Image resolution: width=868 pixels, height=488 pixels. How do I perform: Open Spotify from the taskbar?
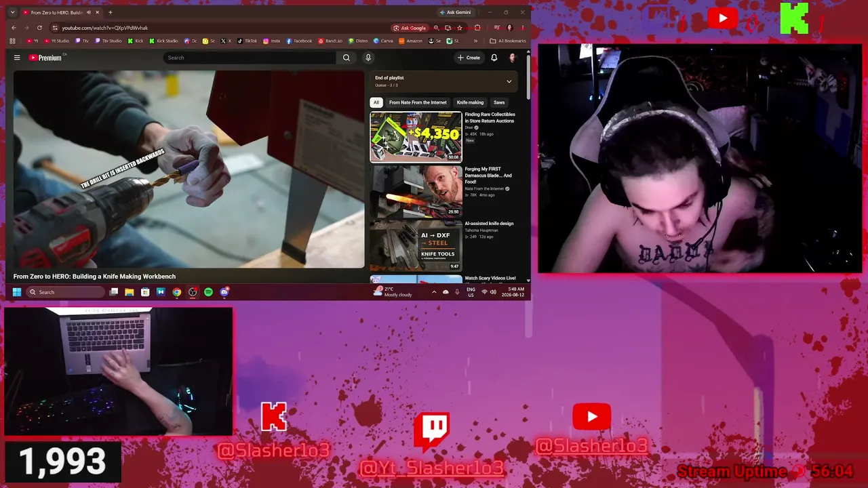click(208, 292)
